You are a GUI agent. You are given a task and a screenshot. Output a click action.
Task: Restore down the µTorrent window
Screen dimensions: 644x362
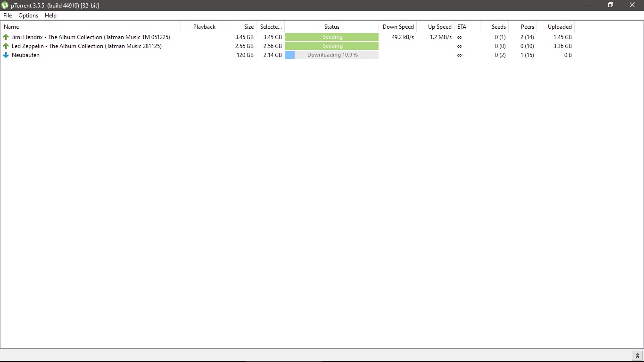coord(611,5)
